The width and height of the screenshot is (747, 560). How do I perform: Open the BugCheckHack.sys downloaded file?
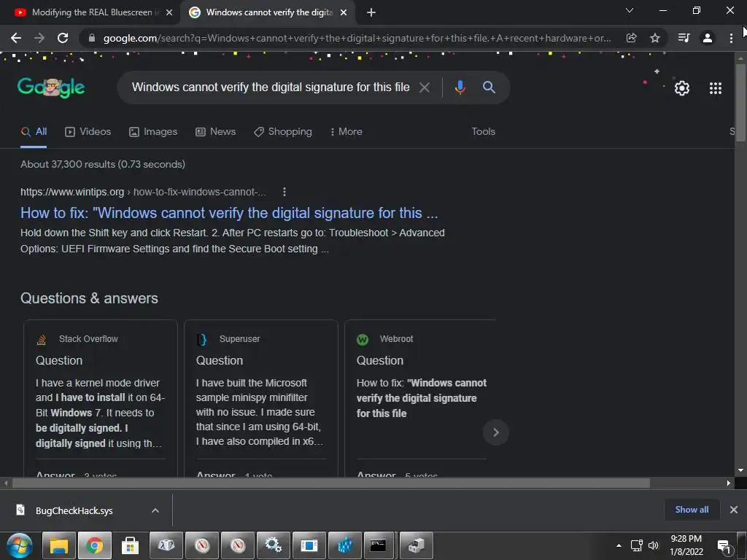coord(74,510)
